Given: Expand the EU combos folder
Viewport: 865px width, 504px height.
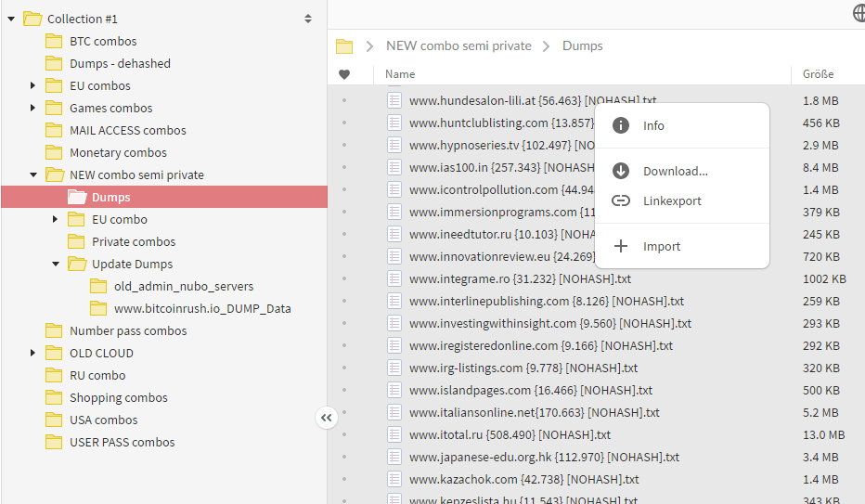Looking at the screenshot, I should [x=32, y=85].
